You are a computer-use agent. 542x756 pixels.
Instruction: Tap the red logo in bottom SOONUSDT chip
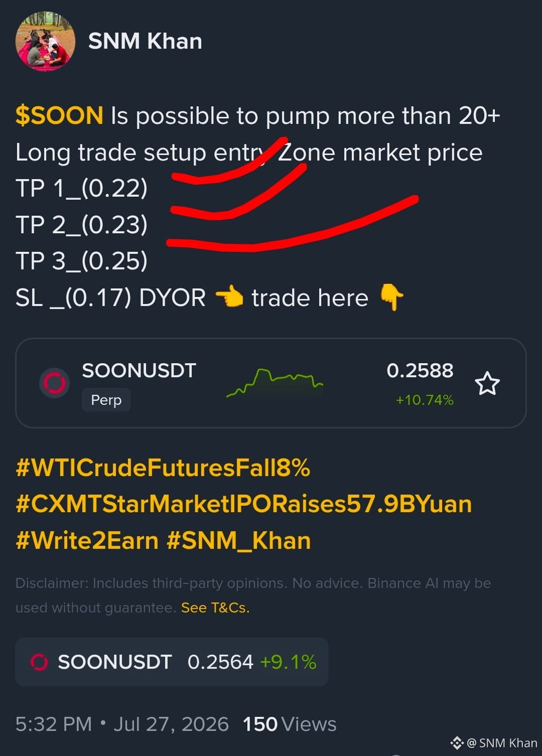pyautogui.click(x=39, y=662)
